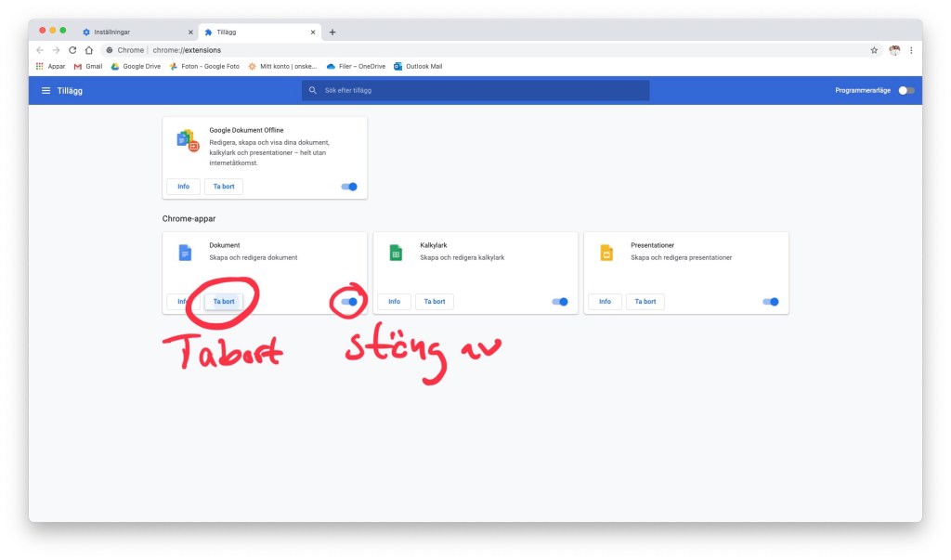Image resolution: width=951 pixels, height=560 pixels.
Task: Select the Tillägg browser tab
Action: pos(255,32)
